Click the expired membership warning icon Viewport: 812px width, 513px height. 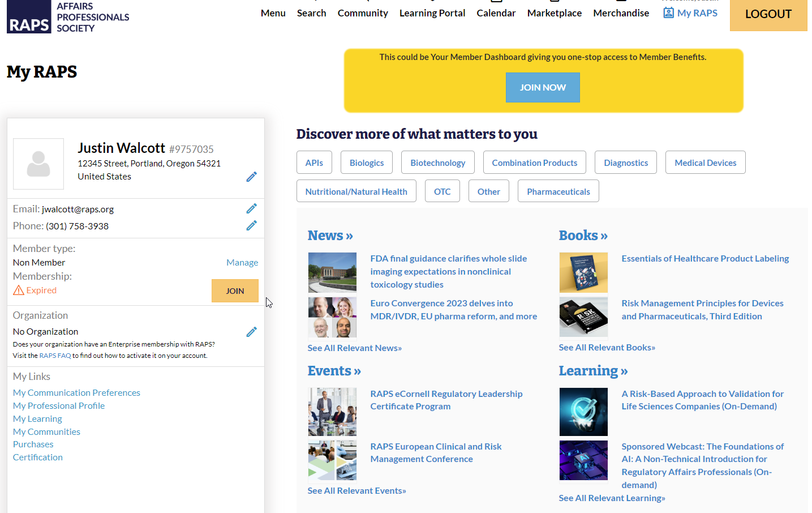(x=19, y=290)
